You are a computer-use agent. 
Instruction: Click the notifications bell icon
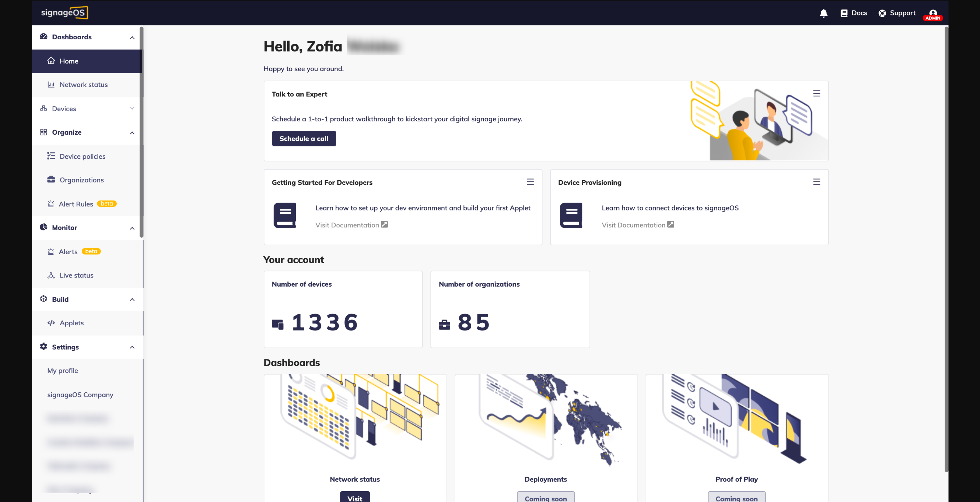(x=823, y=13)
